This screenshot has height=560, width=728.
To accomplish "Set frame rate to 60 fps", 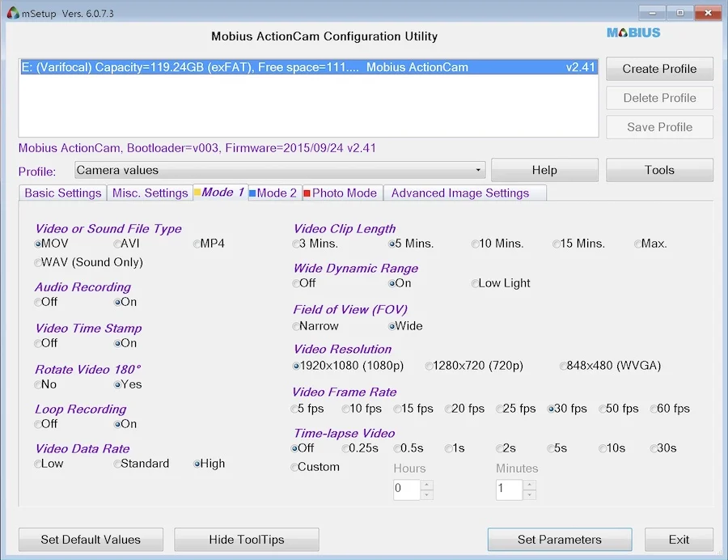I will click(x=670, y=409).
